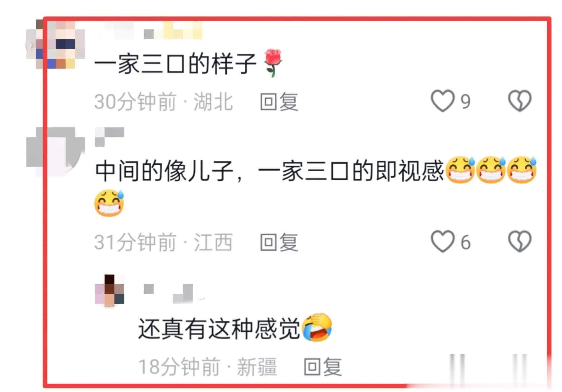The height and width of the screenshot is (392, 562).
Task: Click the laughing-crying emoji after 还真有这种感觉
Action: (x=317, y=327)
